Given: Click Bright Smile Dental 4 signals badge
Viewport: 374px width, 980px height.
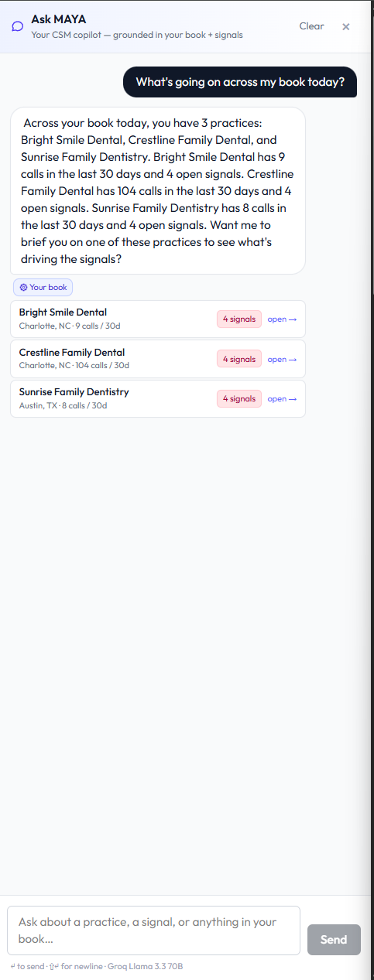Looking at the screenshot, I should pos(239,319).
